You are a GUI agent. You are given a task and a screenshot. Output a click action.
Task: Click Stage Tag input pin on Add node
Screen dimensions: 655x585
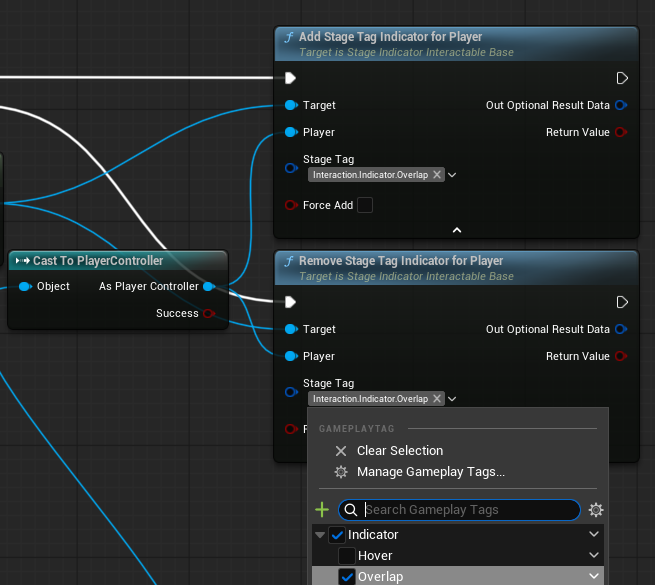click(291, 168)
